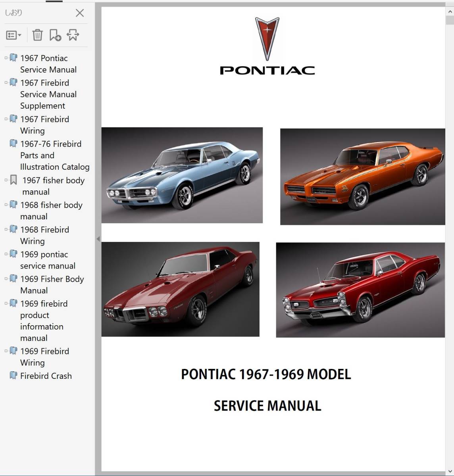Expand the 1968 fisher body manual bookmark
Viewport: 454px width, 476px height.
(6, 205)
